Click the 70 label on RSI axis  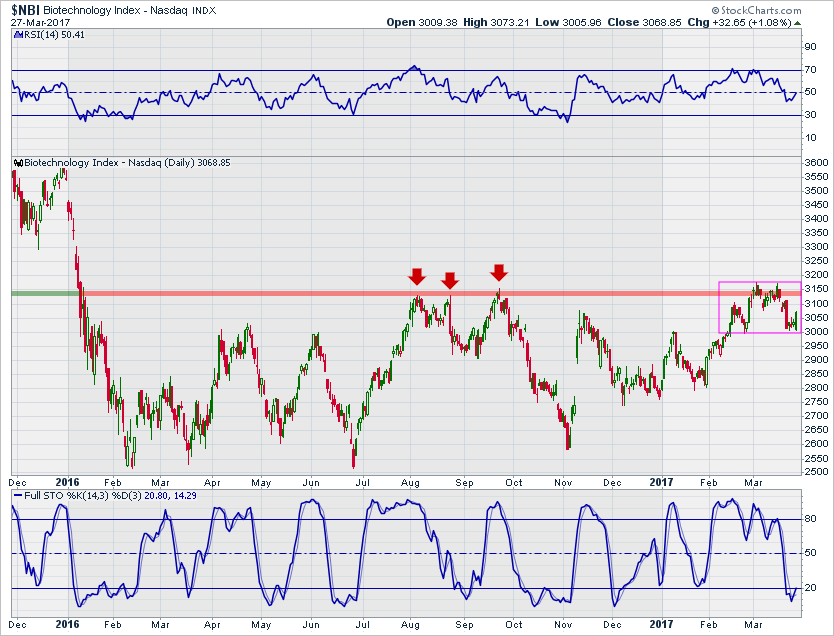coord(810,70)
